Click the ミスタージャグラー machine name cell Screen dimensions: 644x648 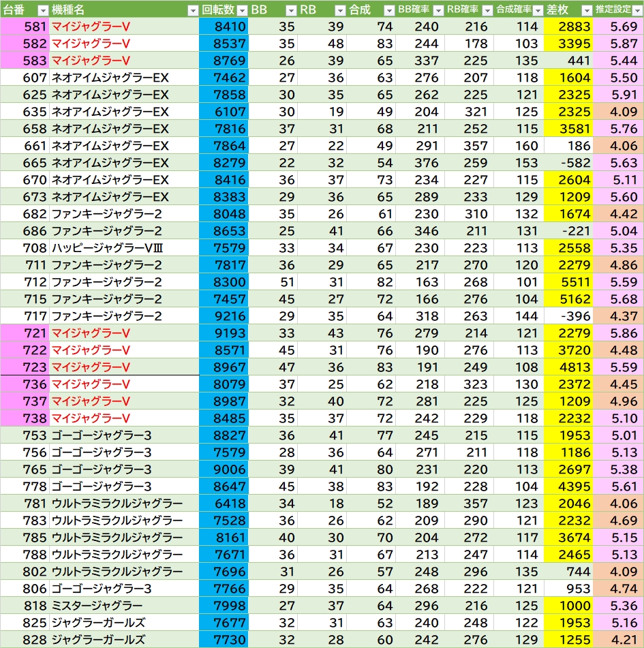[x=124, y=606]
